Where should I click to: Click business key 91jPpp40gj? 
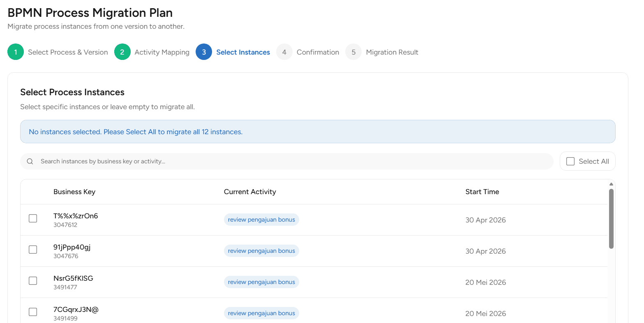[x=72, y=247]
